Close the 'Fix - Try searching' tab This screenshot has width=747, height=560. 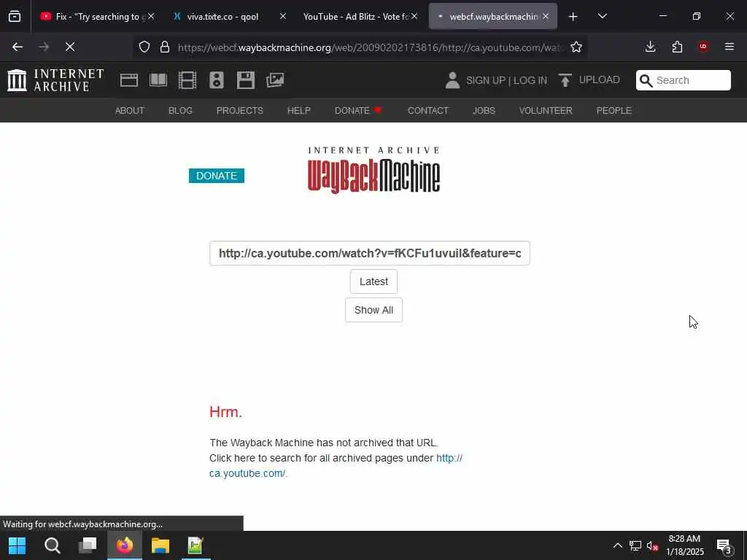tap(151, 16)
